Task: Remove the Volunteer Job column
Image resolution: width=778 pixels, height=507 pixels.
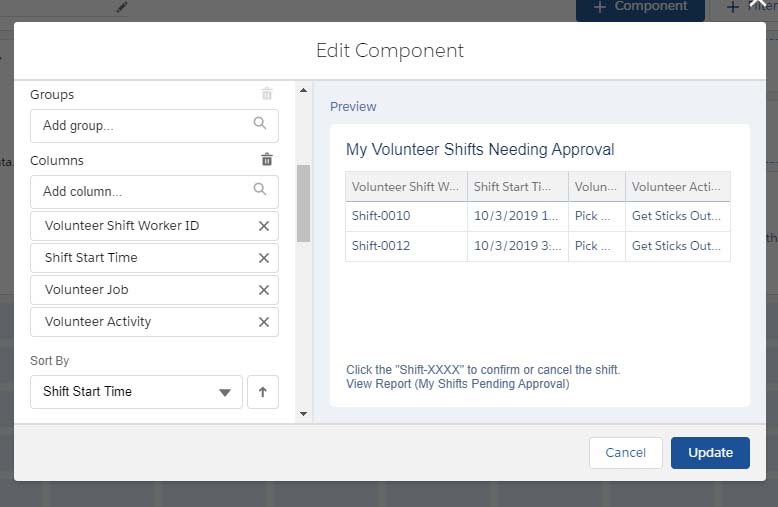Action: point(264,290)
